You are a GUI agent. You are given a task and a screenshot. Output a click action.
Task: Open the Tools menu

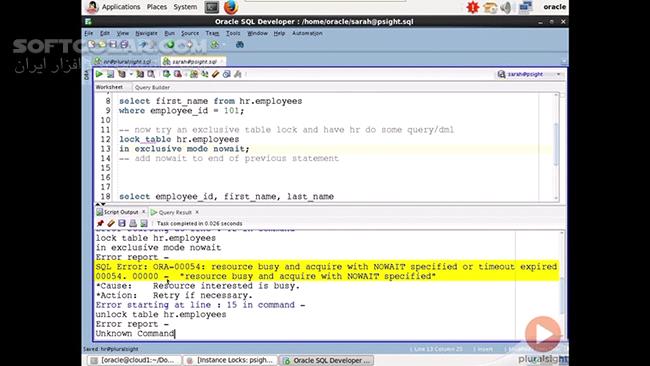pyautogui.click(x=233, y=33)
